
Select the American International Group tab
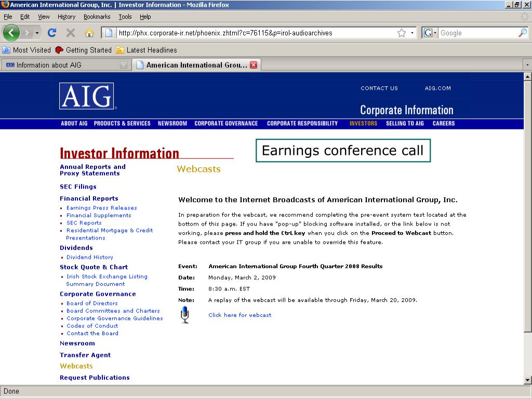[x=196, y=65]
